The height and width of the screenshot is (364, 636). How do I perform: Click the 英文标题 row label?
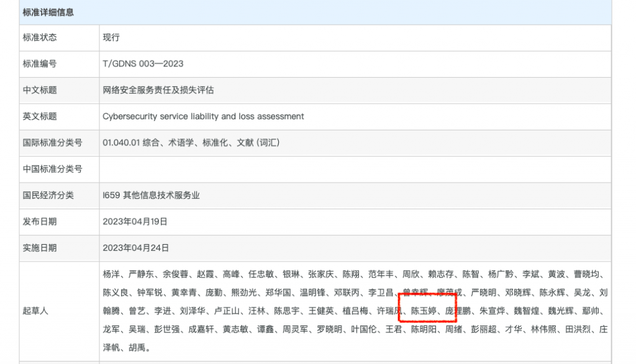(x=40, y=116)
